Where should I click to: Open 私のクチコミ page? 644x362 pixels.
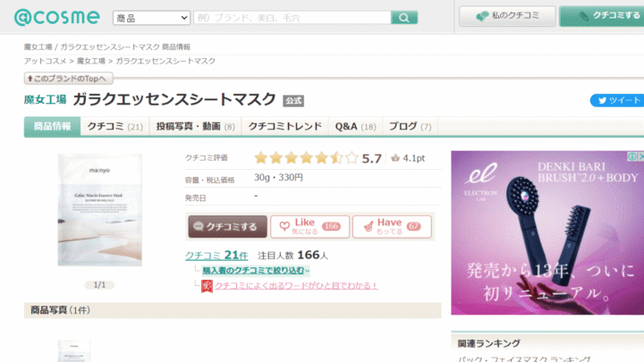[x=507, y=16]
